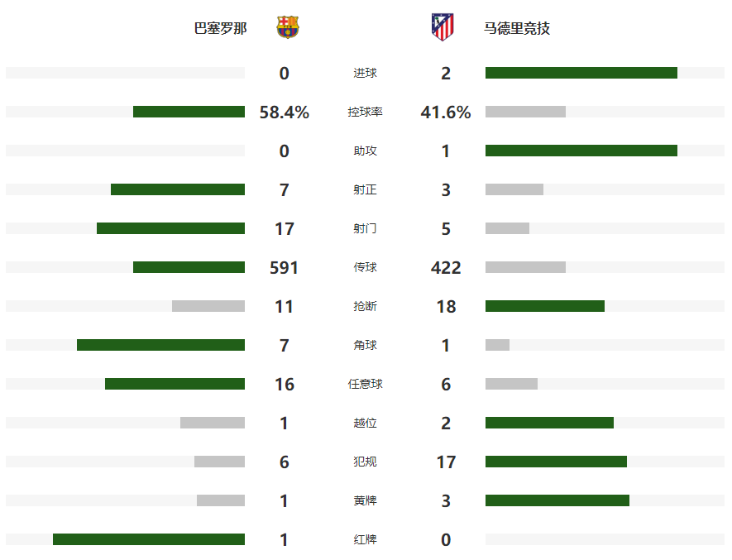Select the 角球 stat label

pos(365,345)
